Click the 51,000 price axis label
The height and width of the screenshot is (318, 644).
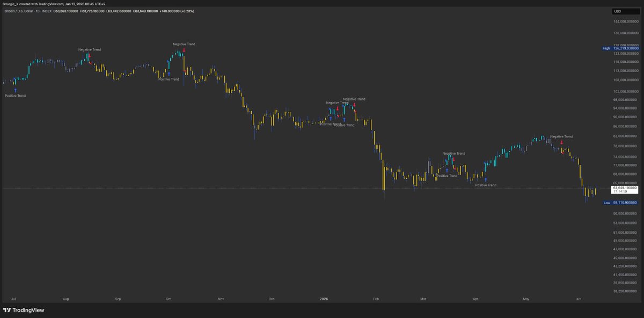pos(625,232)
